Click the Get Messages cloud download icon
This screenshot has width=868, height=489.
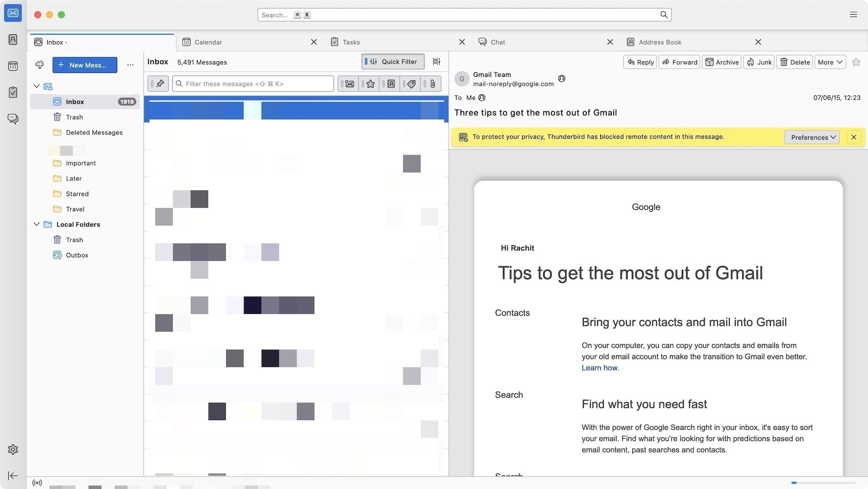click(x=39, y=65)
